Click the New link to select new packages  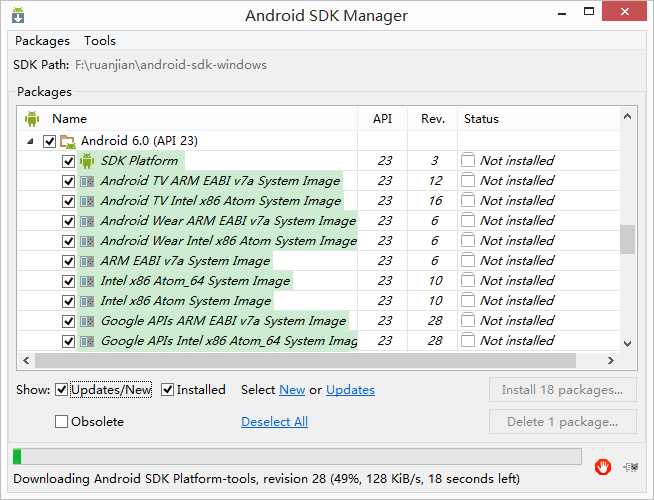coord(292,390)
